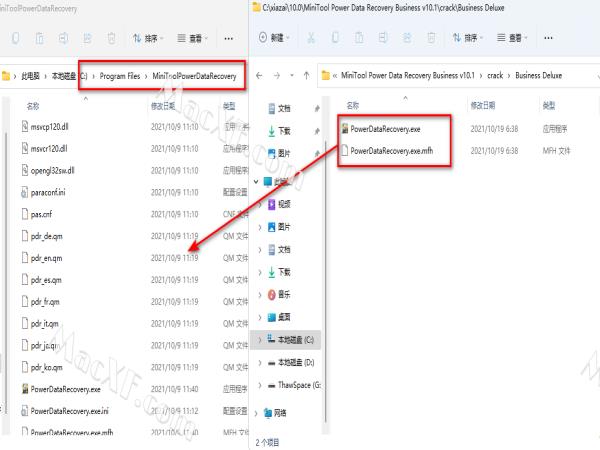600x450 pixels.
Task: Click the Paste icon in the right window toolbar
Action: click(x=359, y=38)
